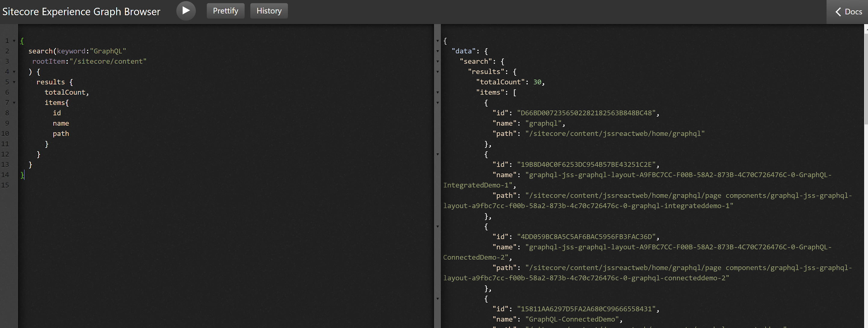868x328 pixels.
Task: Fold the response item with id 15811AA6297D5FA2A680C99666558431
Action: tap(438, 299)
